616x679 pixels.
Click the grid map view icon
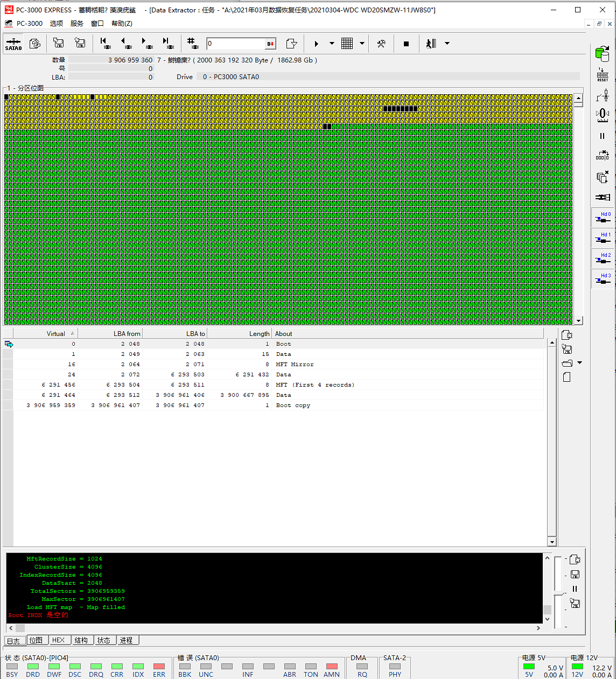(x=347, y=44)
